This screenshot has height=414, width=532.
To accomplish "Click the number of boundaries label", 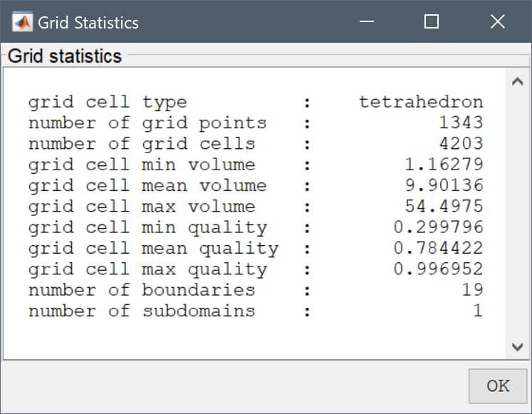I will coord(142,290).
